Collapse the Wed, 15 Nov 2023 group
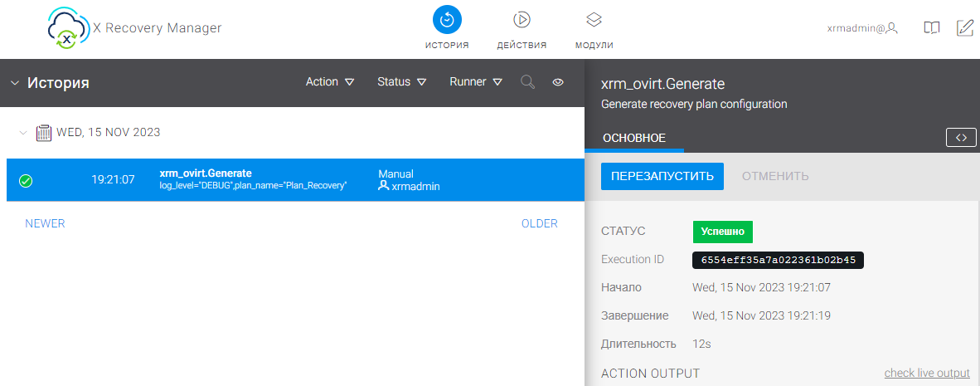Image resolution: width=980 pixels, height=386 pixels. 23,132
